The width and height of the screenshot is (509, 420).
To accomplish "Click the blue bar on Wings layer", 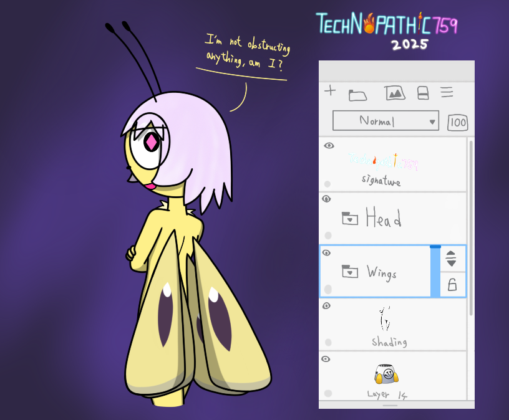I will click(435, 272).
